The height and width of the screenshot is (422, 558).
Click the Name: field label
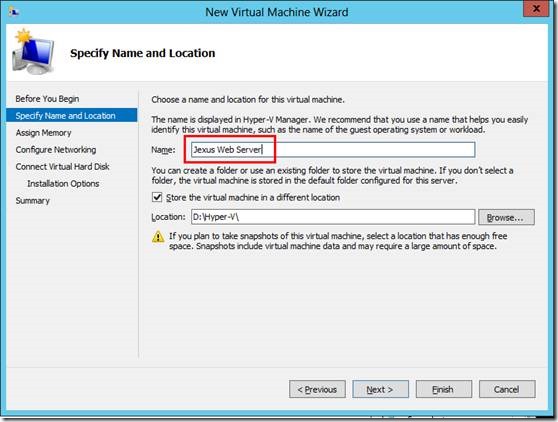click(x=163, y=150)
